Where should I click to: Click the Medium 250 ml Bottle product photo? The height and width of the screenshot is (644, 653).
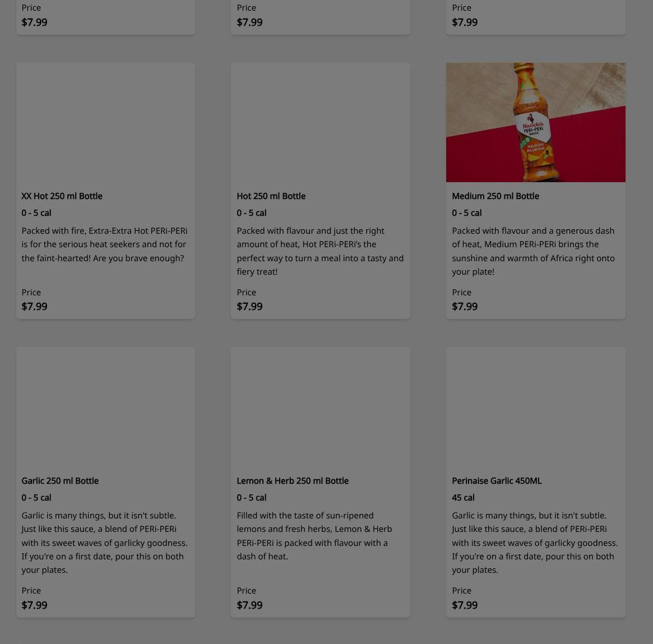[x=535, y=122]
